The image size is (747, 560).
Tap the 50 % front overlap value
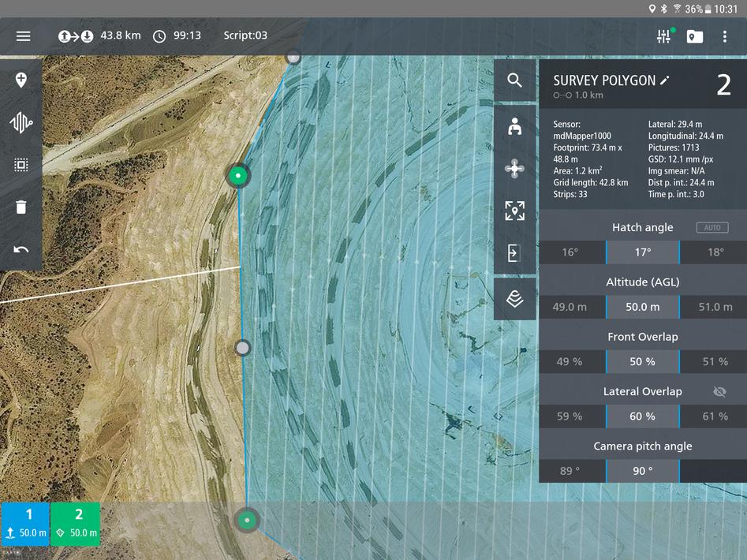(x=643, y=362)
